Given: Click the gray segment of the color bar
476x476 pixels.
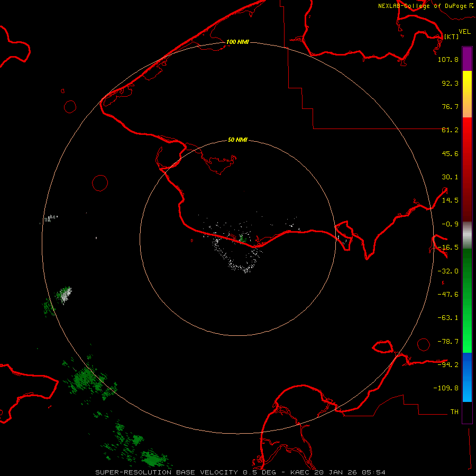Looking at the screenshot, I should (x=467, y=235).
